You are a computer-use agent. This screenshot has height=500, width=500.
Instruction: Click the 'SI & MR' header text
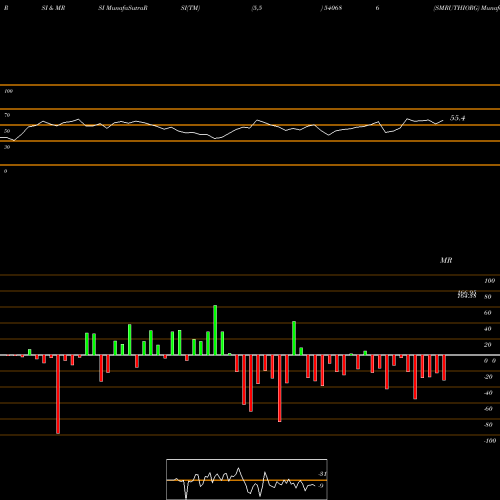tap(53, 8)
